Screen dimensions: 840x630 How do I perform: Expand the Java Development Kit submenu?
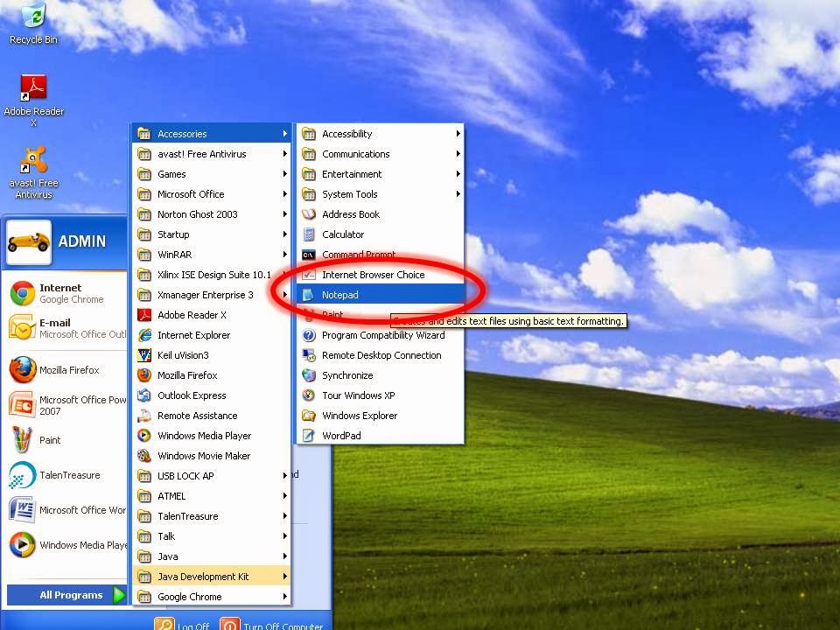pos(203,576)
